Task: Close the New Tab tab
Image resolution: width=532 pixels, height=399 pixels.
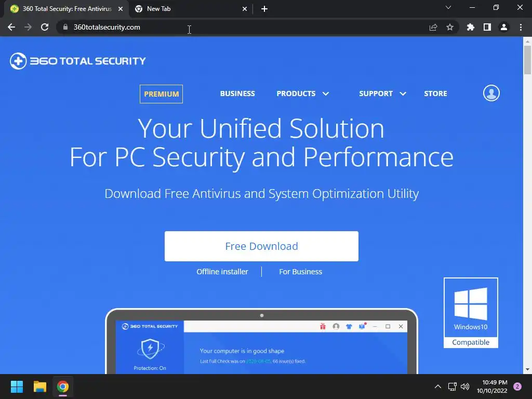Action: pos(245,9)
